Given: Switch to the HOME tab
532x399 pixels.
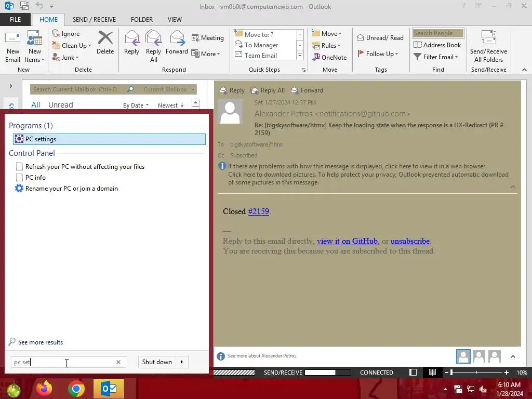Looking at the screenshot, I should pos(48,20).
